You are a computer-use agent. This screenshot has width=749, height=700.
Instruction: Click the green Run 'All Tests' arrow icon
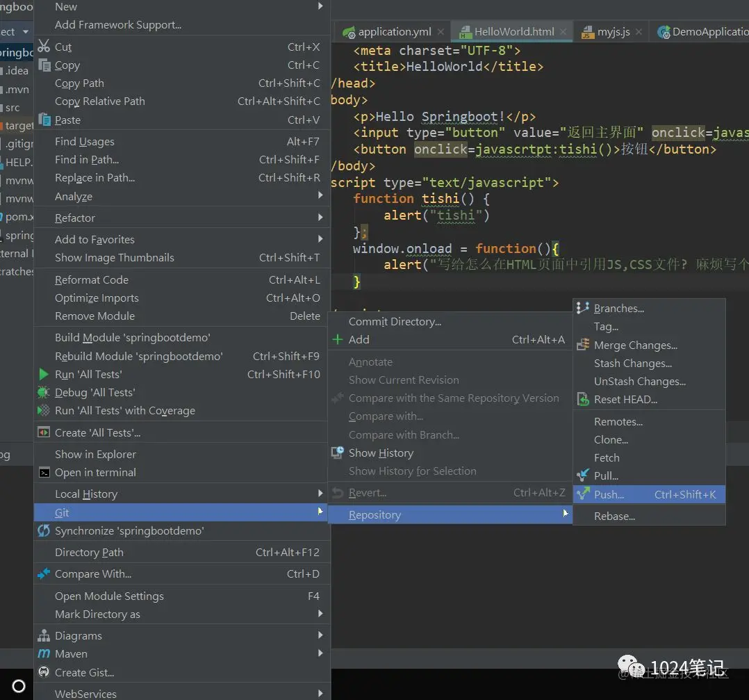pos(44,374)
